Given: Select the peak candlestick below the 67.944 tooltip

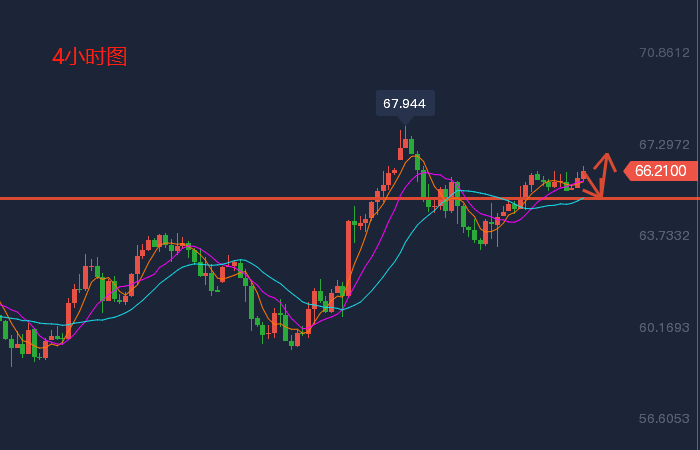Looking at the screenshot, I should pos(405,142).
